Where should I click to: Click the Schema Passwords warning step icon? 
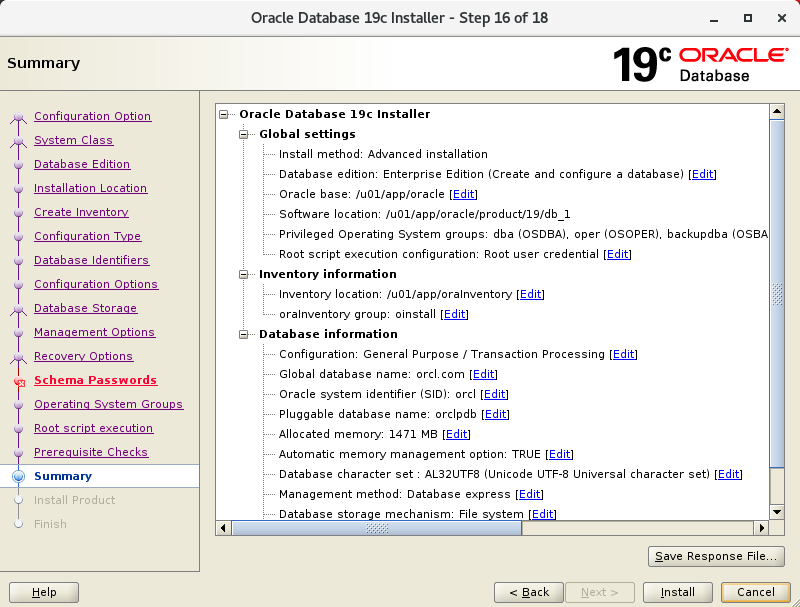pos(19,381)
